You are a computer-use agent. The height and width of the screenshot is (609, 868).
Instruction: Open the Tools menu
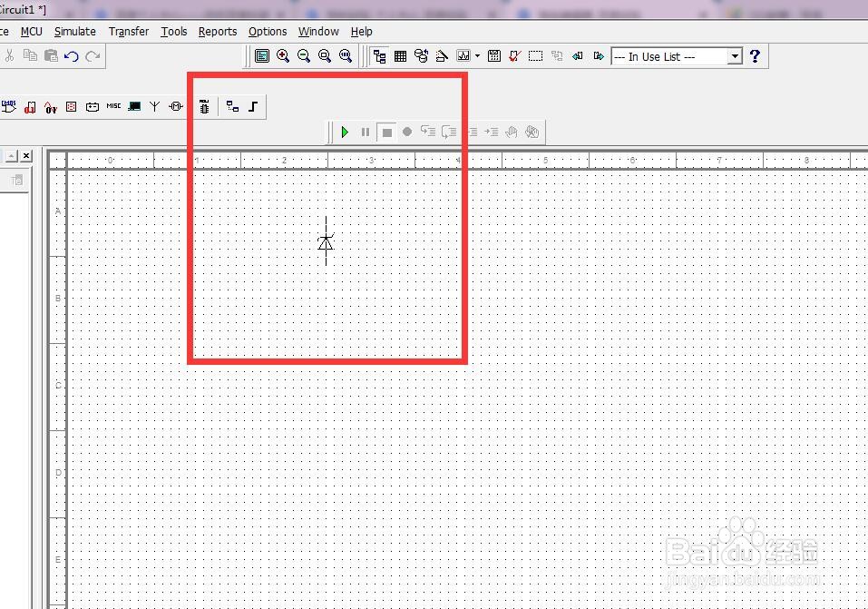click(174, 32)
